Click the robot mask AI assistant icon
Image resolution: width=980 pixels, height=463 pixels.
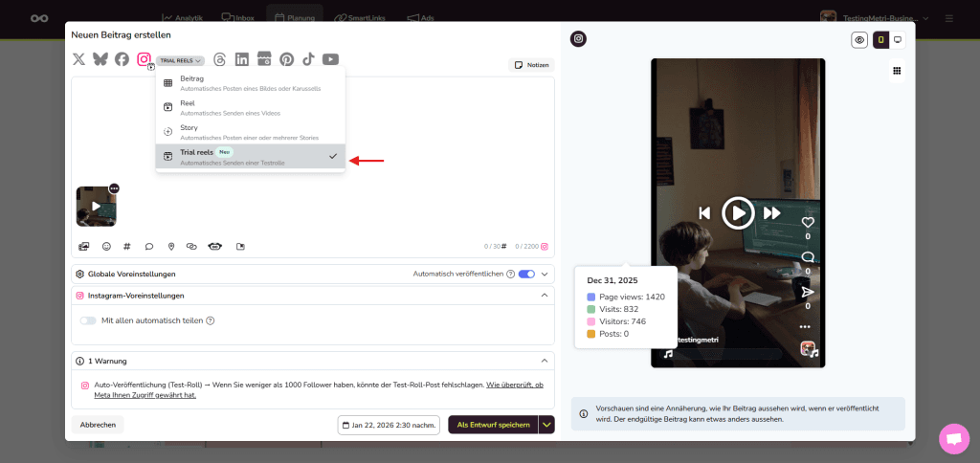215,247
